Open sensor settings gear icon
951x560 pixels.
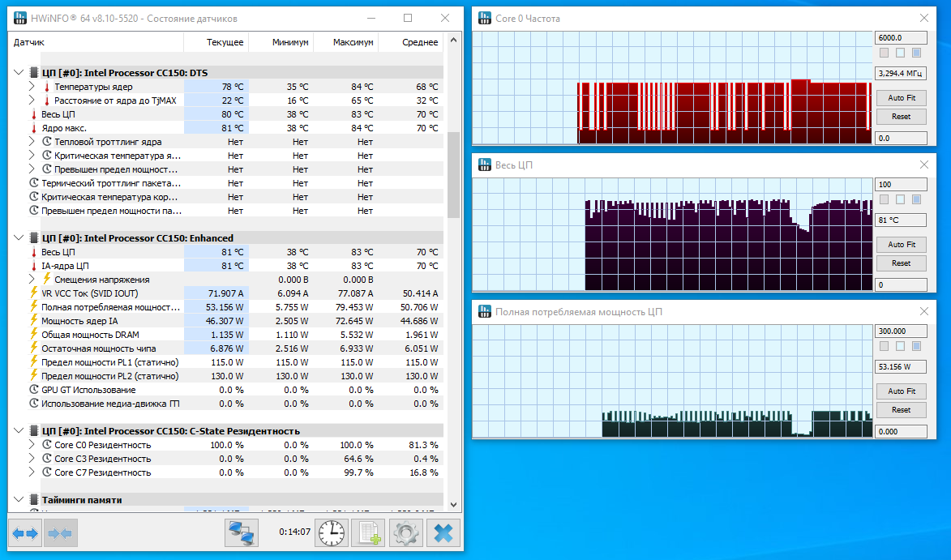point(405,533)
